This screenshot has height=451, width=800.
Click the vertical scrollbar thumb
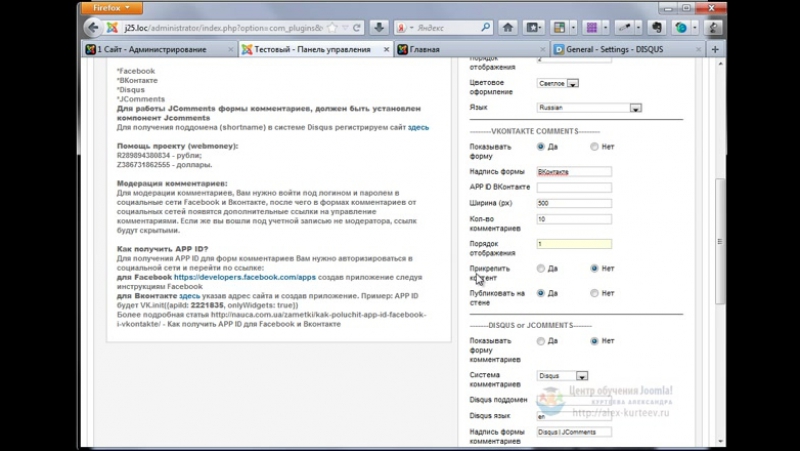click(720, 241)
